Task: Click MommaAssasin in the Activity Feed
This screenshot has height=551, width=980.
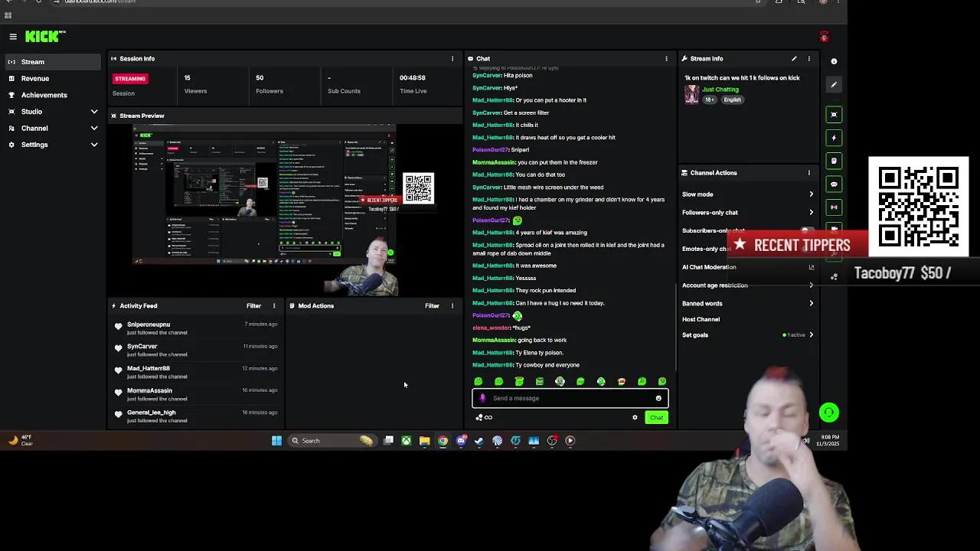Action: point(149,391)
